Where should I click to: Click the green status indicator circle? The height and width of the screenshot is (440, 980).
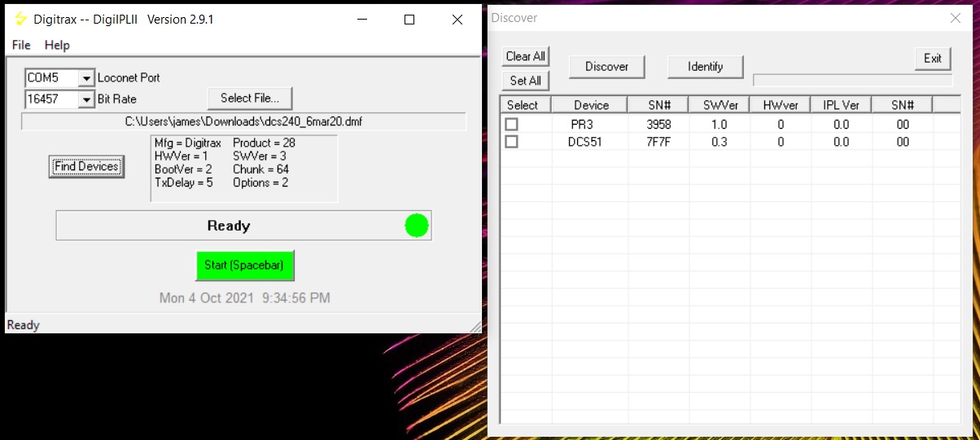[417, 226]
